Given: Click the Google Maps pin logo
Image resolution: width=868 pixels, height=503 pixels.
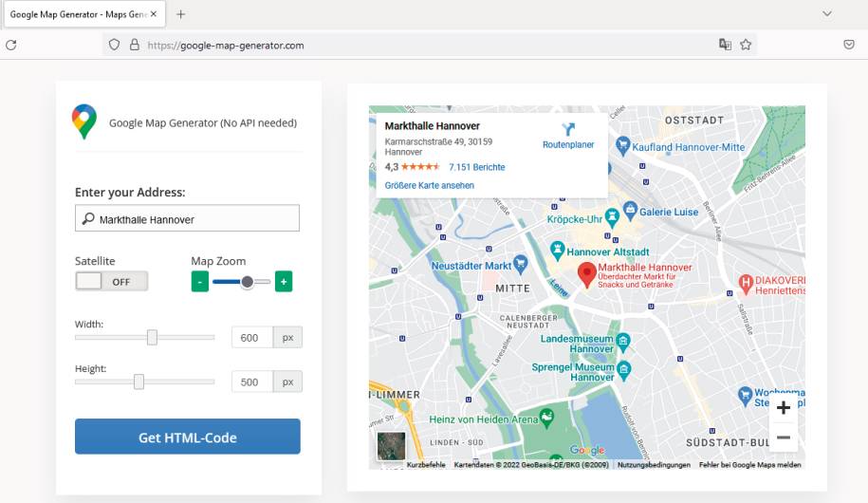Looking at the screenshot, I should (84, 121).
